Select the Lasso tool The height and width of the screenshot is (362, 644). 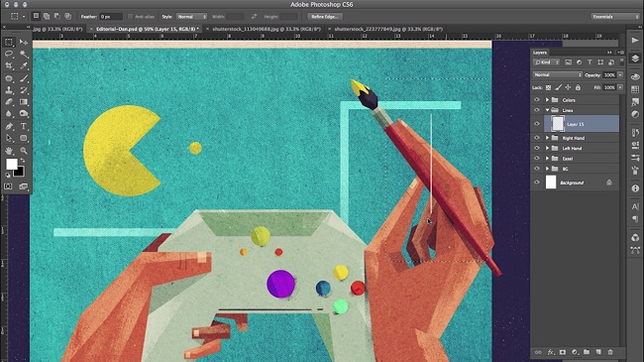[9, 54]
